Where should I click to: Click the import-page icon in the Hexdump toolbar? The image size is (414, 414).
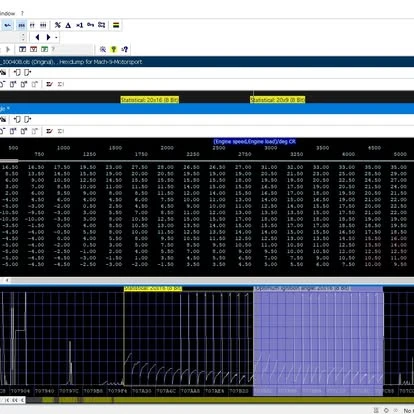(x=17, y=72)
